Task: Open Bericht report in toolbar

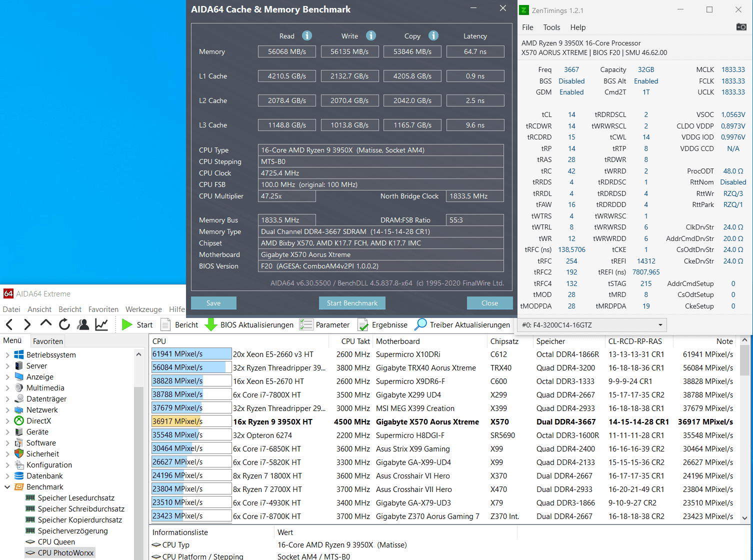Action: (x=179, y=325)
